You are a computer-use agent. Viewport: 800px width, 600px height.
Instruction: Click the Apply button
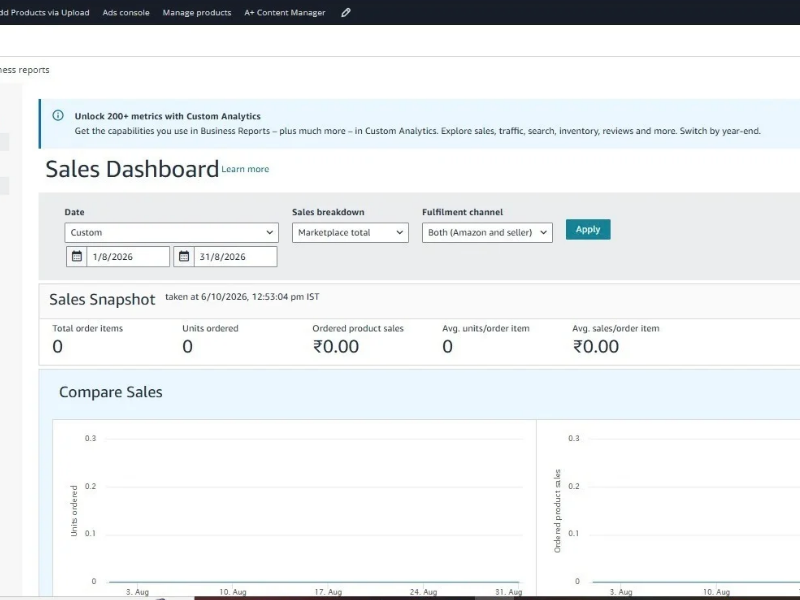click(588, 230)
